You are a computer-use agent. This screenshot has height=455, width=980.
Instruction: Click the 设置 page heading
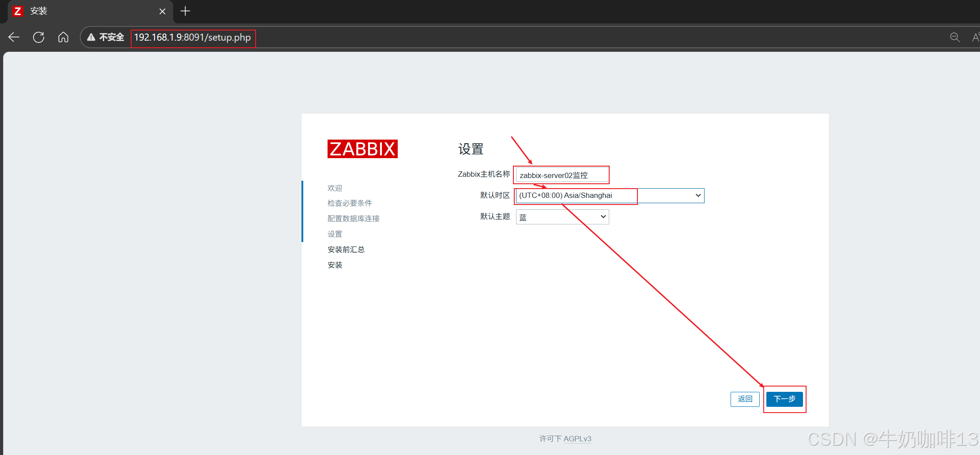click(471, 149)
